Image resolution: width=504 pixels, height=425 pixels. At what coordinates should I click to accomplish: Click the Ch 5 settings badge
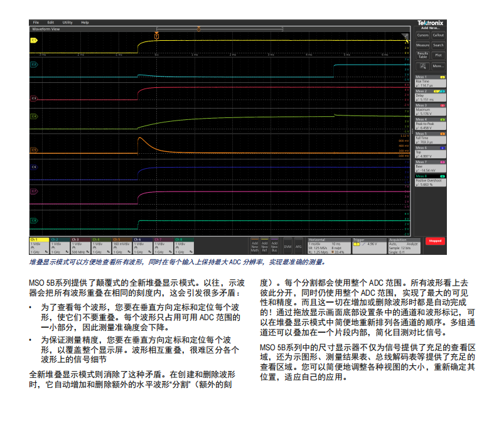(122, 246)
